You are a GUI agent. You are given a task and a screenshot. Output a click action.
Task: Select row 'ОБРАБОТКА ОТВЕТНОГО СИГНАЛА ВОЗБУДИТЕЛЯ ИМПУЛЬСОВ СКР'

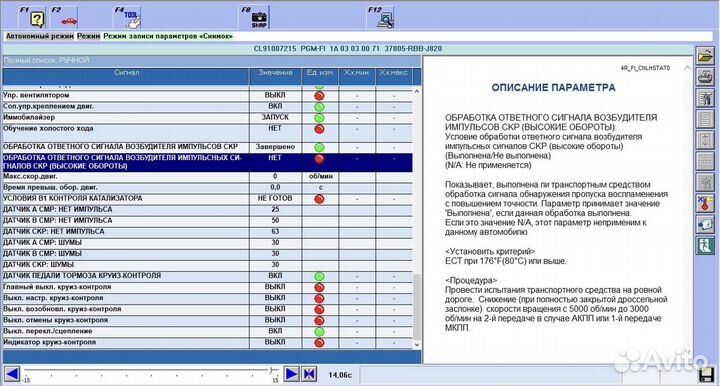click(208, 147)
